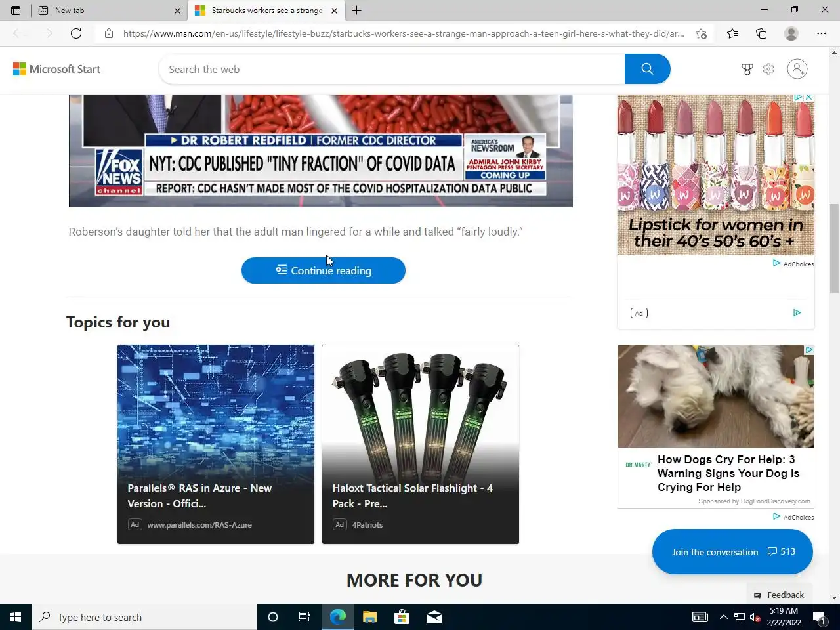Click the MSN address bar URL
Screen dimensions: 840x630
coord(404,33)
